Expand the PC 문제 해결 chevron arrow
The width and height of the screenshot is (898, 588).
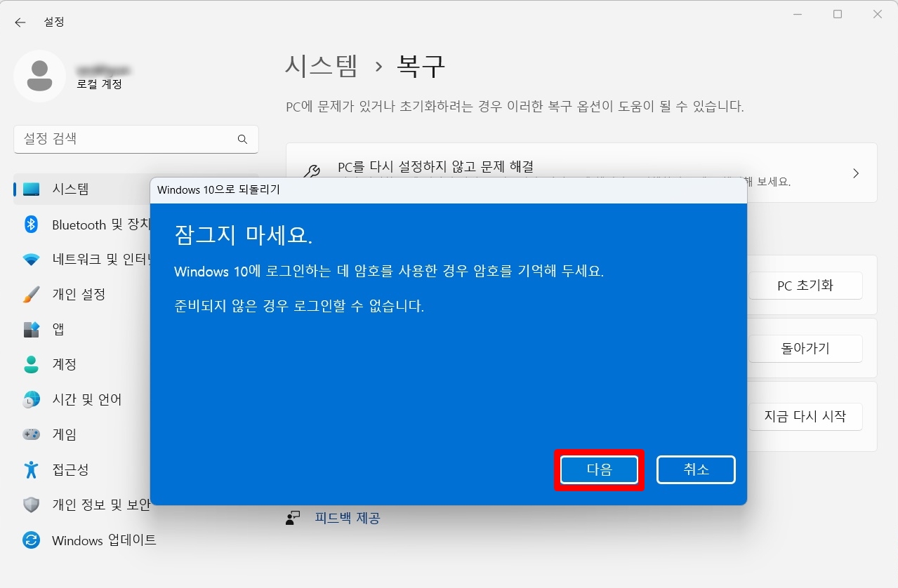pyautogui.click(x=856, y=173)
